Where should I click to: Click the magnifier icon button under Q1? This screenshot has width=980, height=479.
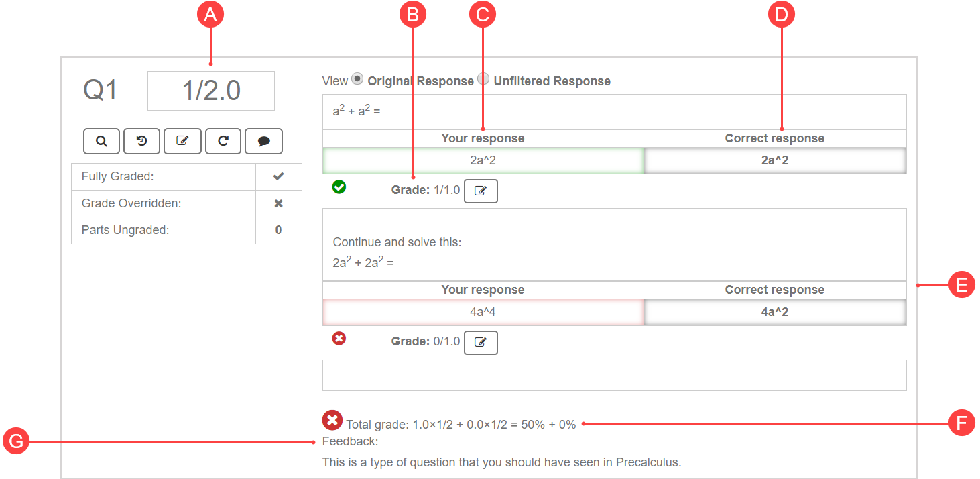101,141
